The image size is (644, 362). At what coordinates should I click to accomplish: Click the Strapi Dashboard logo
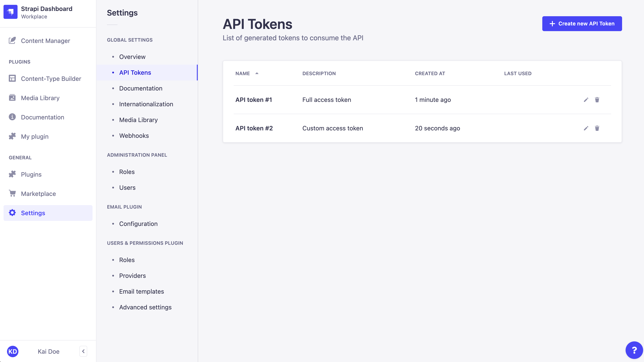coord(10,12)
